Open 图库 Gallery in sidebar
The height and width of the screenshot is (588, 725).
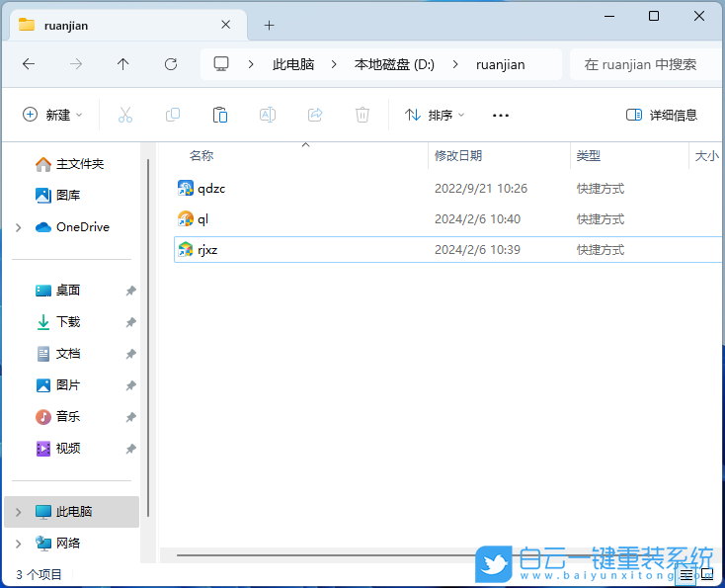[58, 196]
